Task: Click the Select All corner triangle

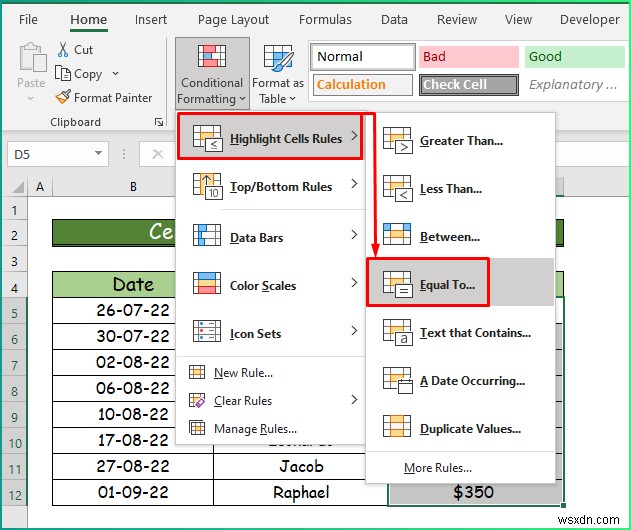Action: tap(18, 187)
